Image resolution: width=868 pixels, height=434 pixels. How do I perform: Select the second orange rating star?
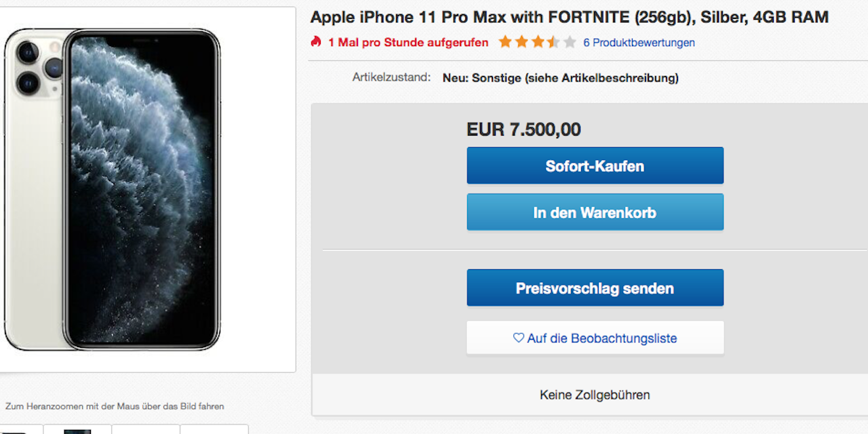point(521,42)
